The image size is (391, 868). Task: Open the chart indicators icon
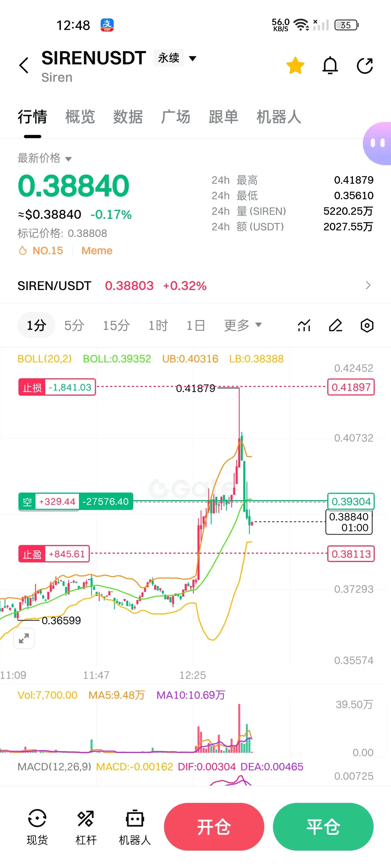click(x=304, y=325)
